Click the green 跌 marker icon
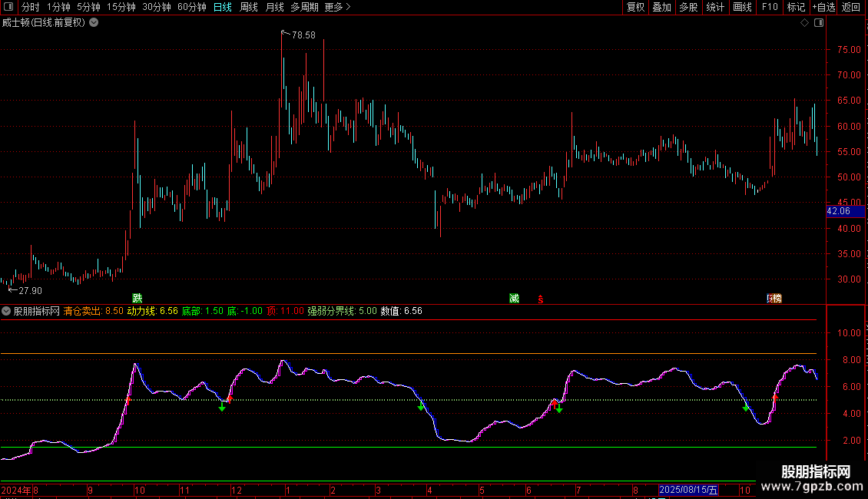The image size is (868, 499). (x=137, y=298)
